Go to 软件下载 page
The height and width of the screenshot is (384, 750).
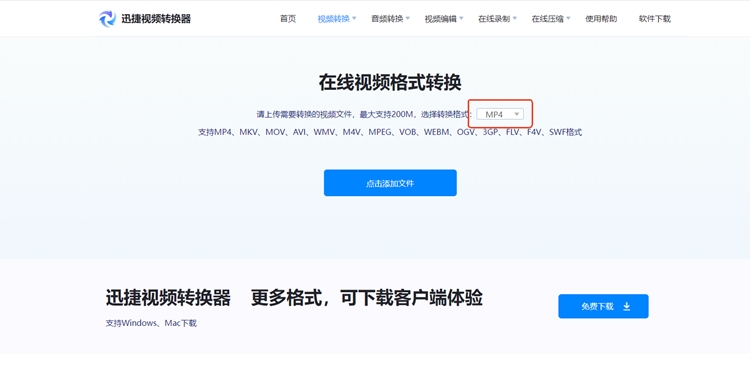[x=655, y=19]
